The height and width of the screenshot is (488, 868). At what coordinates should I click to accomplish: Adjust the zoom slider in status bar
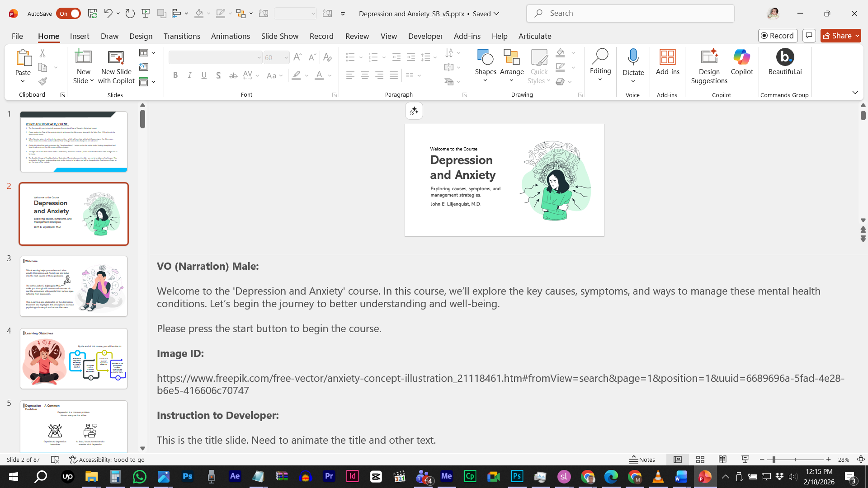point(774,460)
